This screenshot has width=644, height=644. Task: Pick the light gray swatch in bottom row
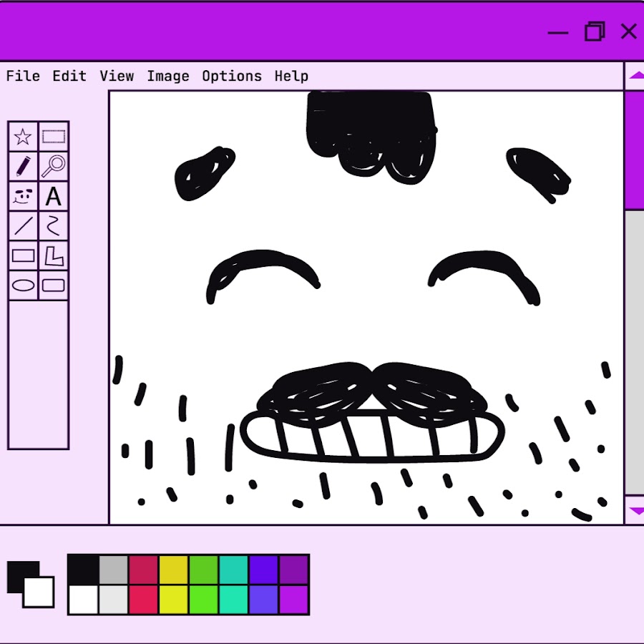click(113, 600)
